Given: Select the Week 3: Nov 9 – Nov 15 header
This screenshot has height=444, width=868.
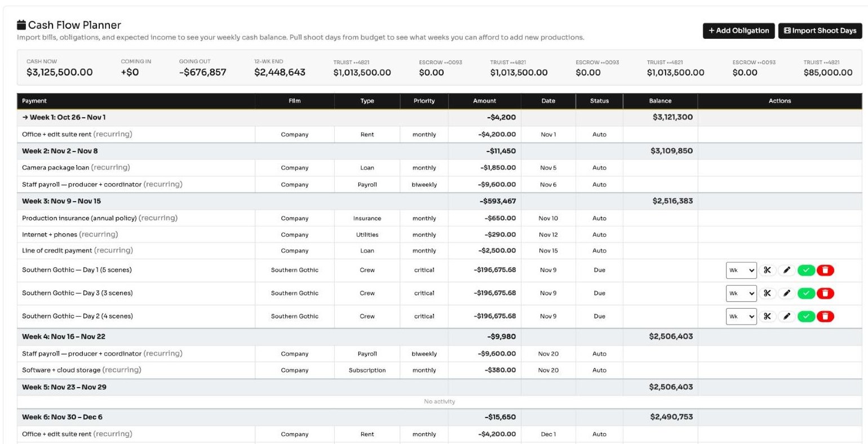Looking at the screenshot, I should pos(440,201).
